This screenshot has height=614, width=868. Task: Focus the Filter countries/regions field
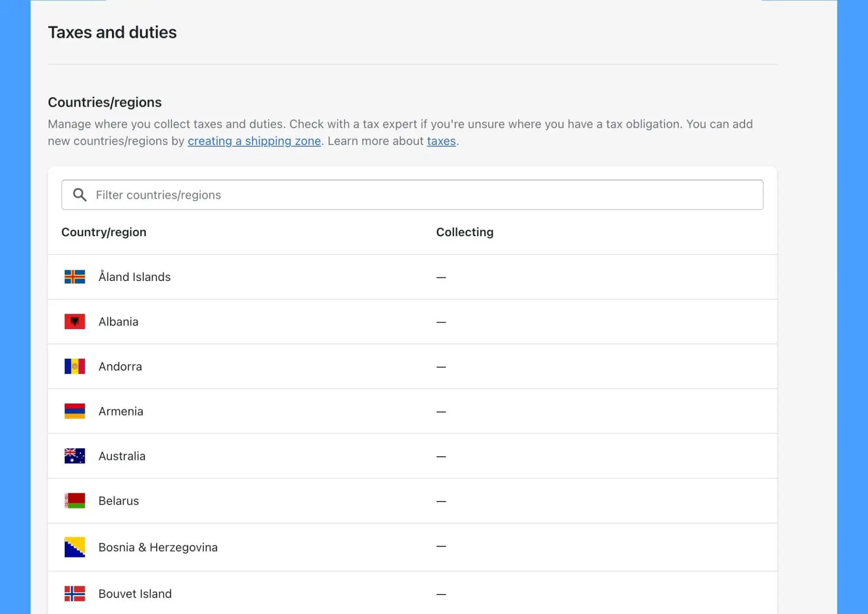[425, 195]
